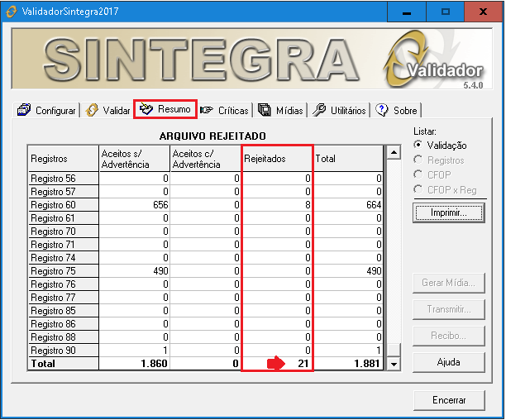This screenshot has height=420, width=506.
Task: Click the Rejeitados column header
Action: tap(277, 159)
